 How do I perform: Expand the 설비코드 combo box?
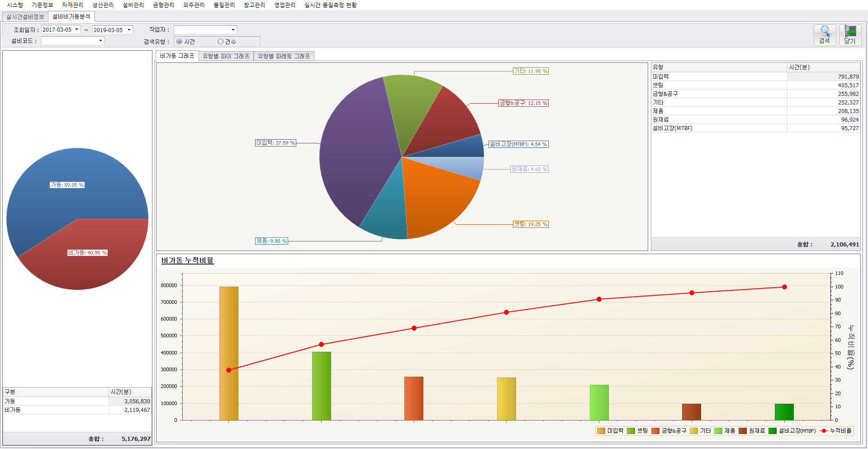[x=100, y=41]
